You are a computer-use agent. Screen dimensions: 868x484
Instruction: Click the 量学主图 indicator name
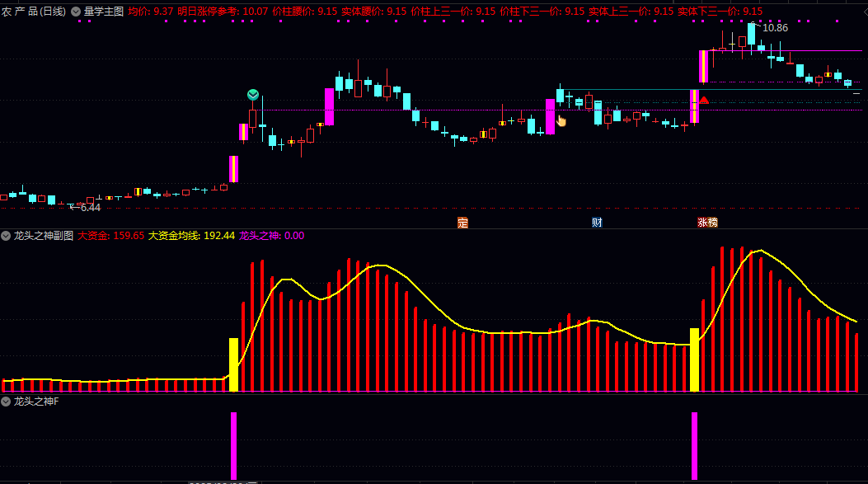coord(104,12)
